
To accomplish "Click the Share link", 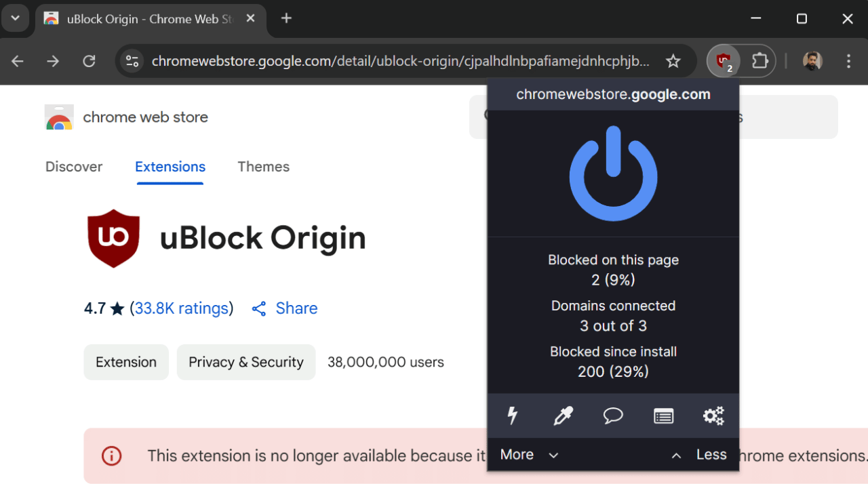I will (x=285, y=308).
